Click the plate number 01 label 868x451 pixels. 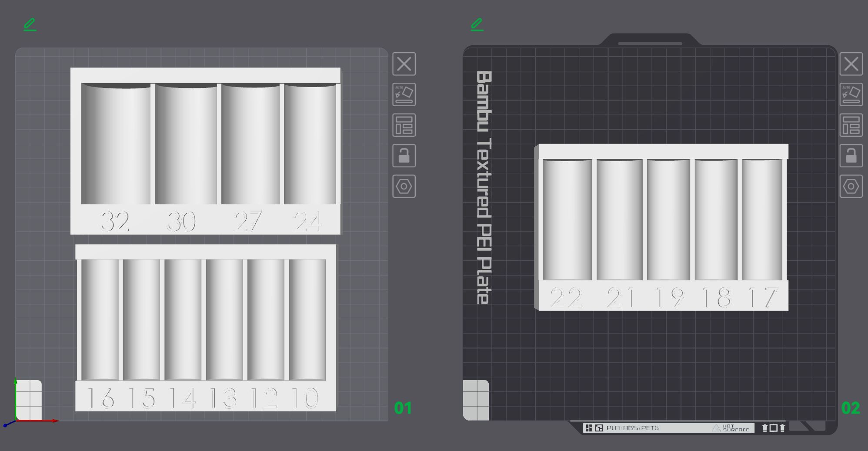click(403, 408)
